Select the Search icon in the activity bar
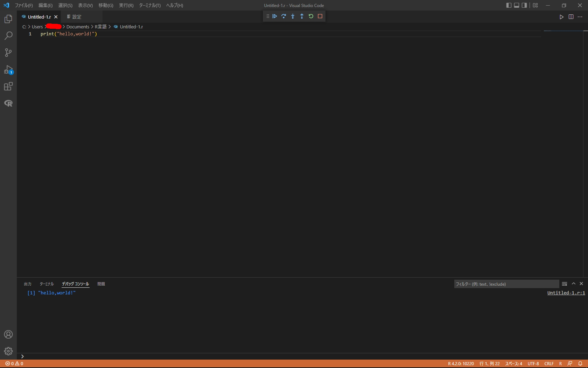This screenshot has height=368, width=588. point(8,36)
